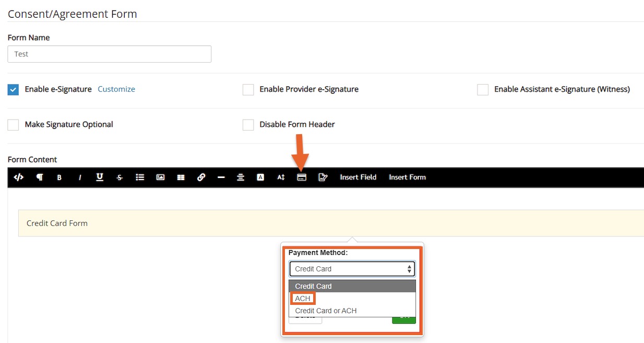Open the font size tool
This screenshot has height=343, width=644.
(x=281, y=178)
